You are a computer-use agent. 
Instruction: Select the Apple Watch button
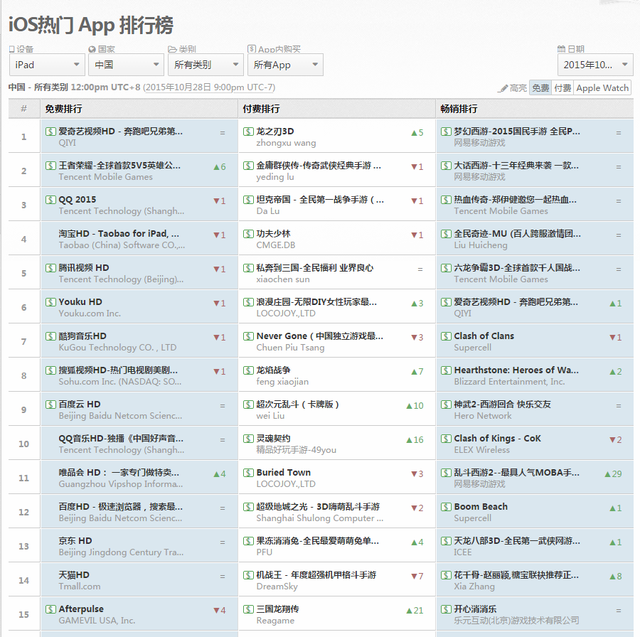(x=602, y=88)
